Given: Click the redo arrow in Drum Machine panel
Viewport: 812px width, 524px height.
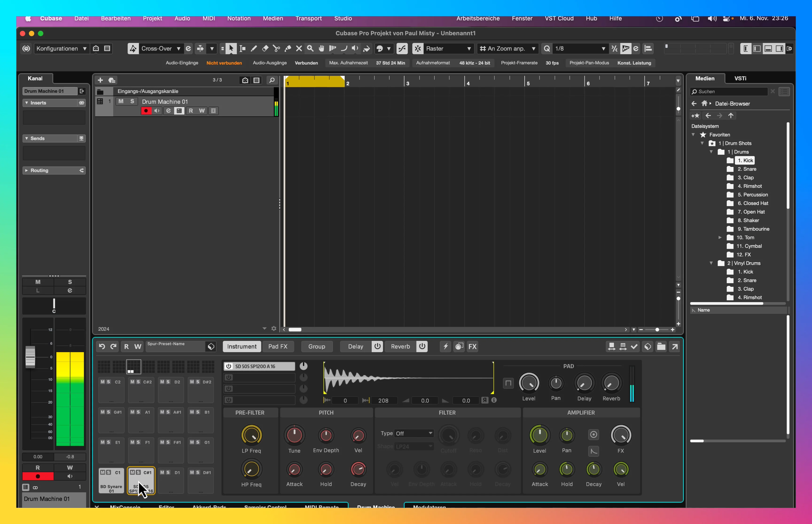Looking at the screenshot, I should coord(113,346).
